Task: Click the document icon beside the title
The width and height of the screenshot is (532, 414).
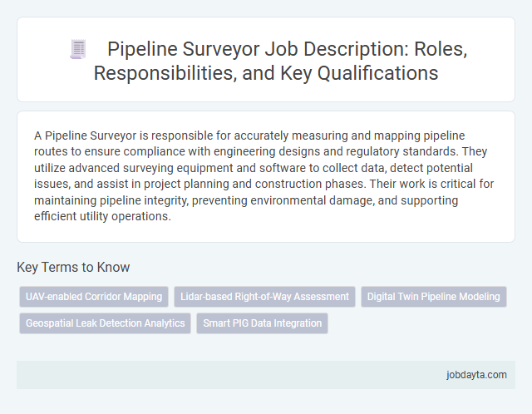Action: [x=78, y=49]
